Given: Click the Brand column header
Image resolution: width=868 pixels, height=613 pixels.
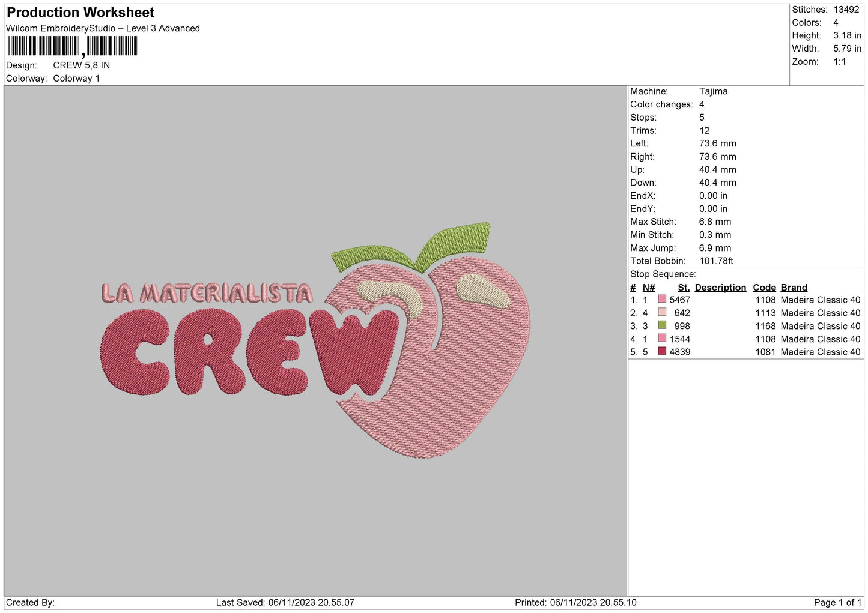Looking at the screenshot, I should click(x=794, y=288).
